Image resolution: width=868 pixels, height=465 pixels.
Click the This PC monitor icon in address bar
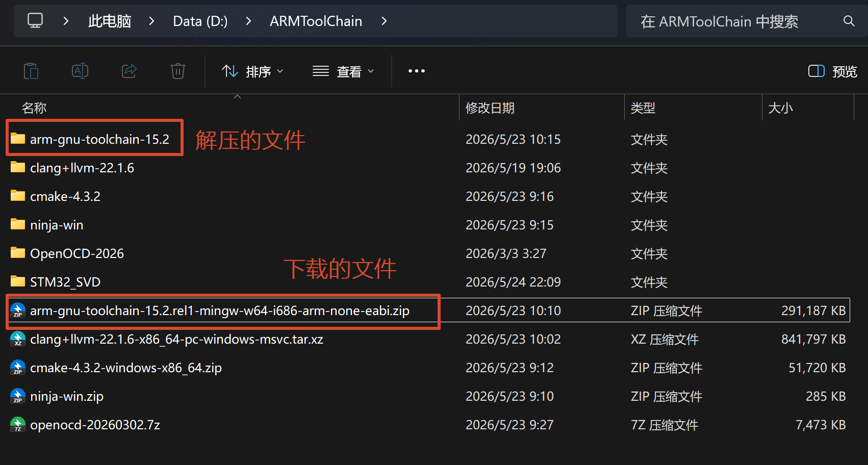pyautogui.click(x=35, y=21)
